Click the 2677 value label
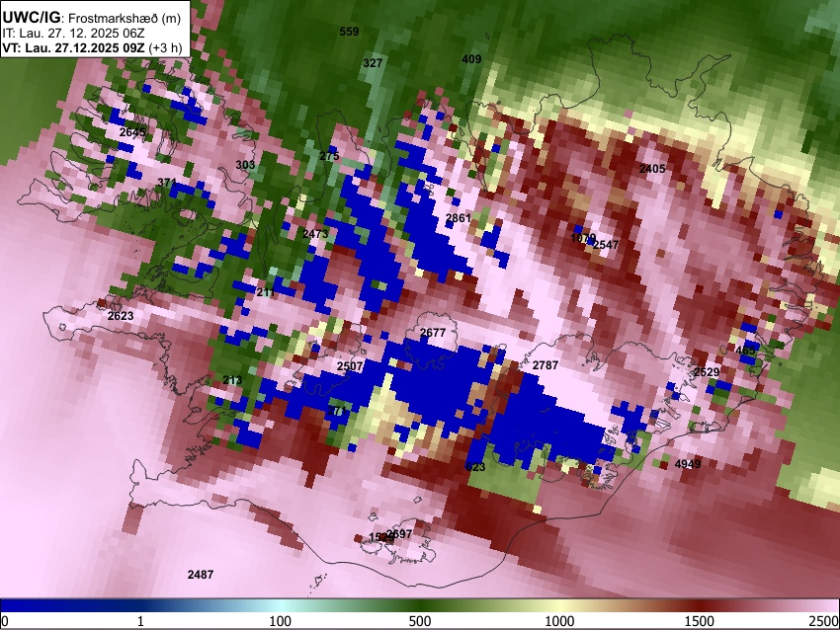Viewport: 840px width, 630px height. point(433,333)
